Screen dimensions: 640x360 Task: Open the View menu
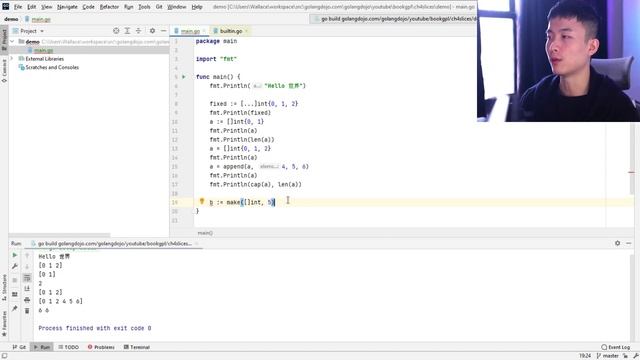47,7
